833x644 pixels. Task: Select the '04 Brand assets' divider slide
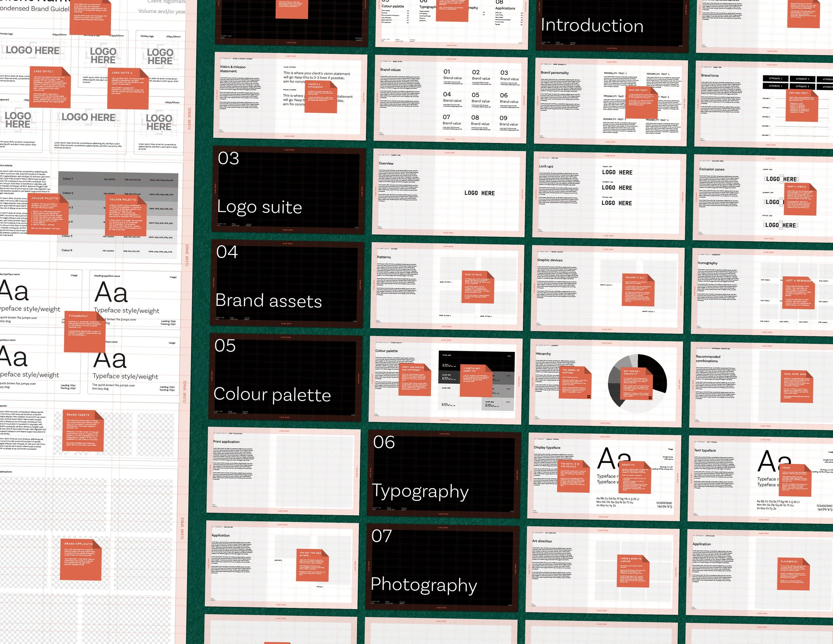(x=287, y=283)
